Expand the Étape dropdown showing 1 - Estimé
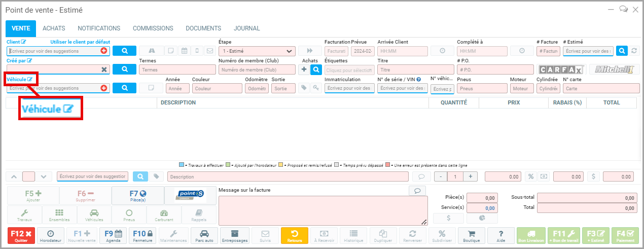 click(x=257, y=51)
